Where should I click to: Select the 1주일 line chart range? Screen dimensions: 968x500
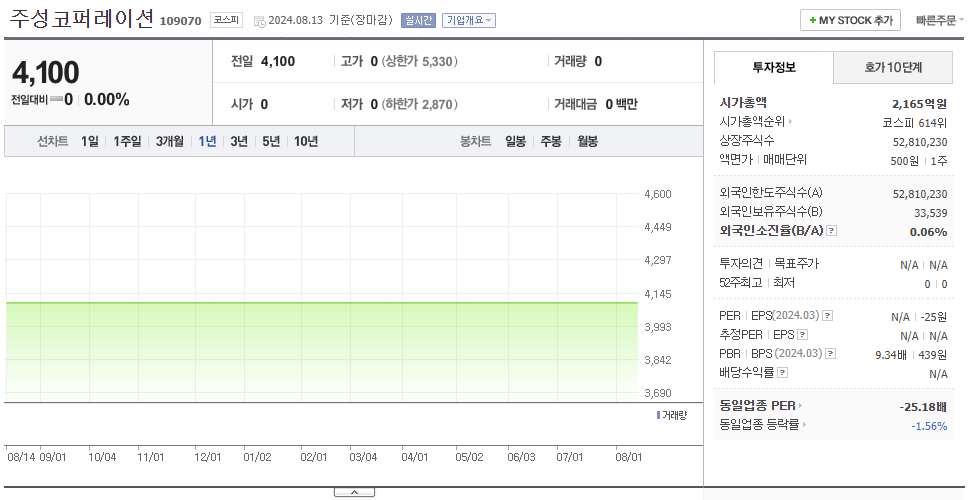click(x=127, y=141)
